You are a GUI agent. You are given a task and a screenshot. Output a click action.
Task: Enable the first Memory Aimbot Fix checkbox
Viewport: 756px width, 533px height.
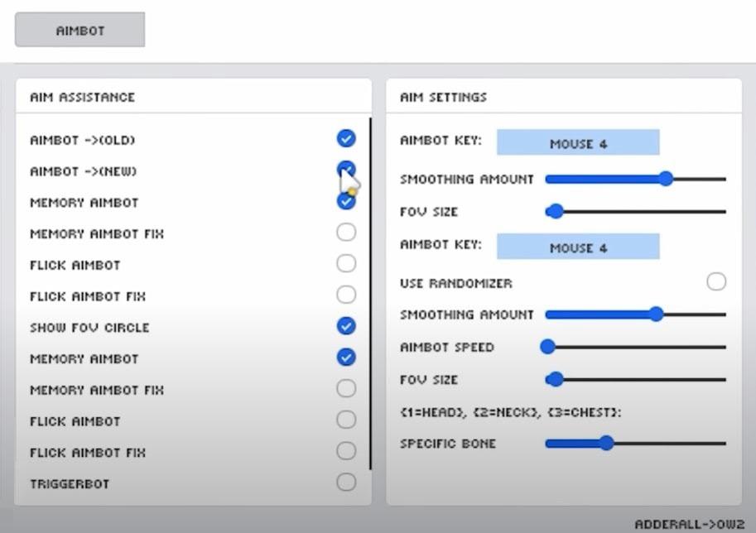(x=346, y=233)
